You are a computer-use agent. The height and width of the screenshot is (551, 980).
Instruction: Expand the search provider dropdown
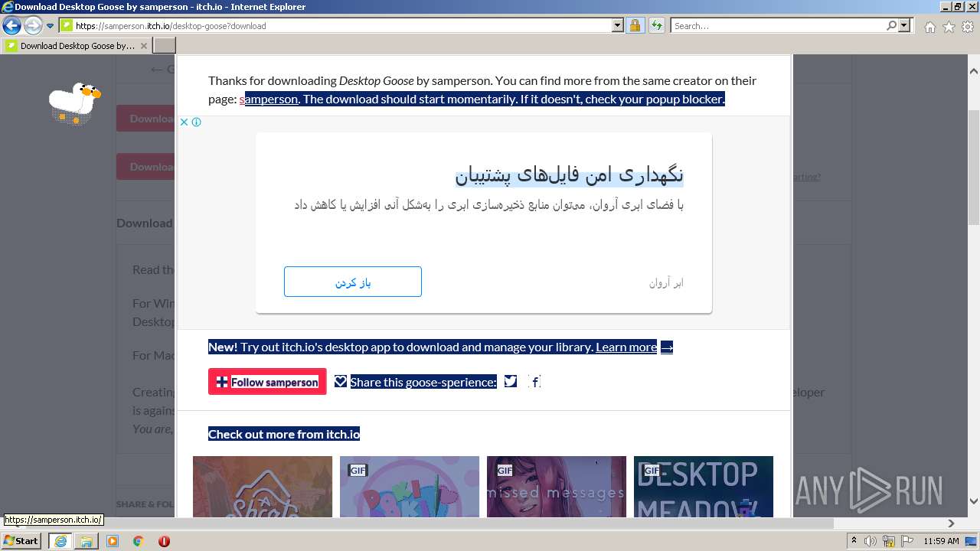coord(905,25)
